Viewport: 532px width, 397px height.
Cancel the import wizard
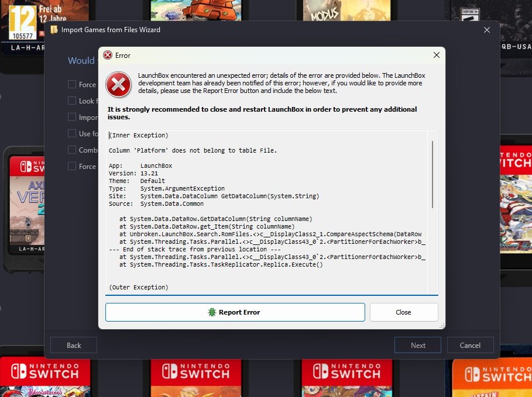coord(470,345)
